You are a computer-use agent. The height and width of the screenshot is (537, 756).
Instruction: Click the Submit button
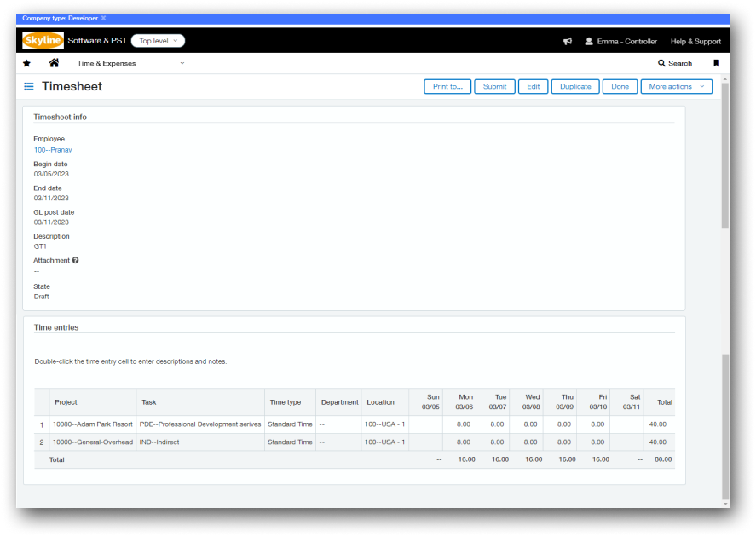(494, 86)
